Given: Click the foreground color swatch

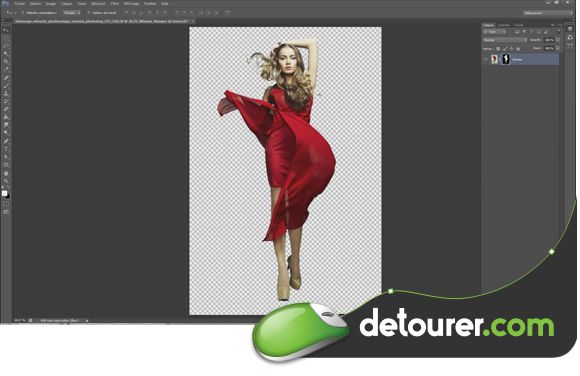Looking at the screenshot, I should tap(4, 193).
